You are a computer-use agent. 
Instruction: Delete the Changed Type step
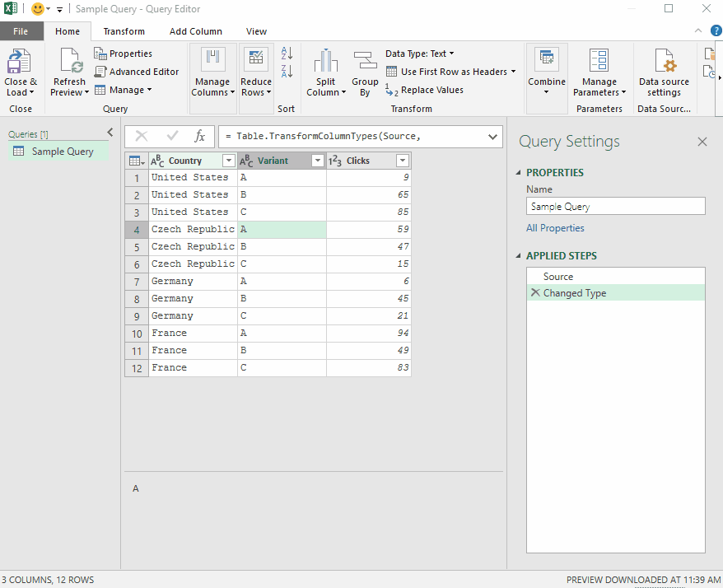coord(534,292)
